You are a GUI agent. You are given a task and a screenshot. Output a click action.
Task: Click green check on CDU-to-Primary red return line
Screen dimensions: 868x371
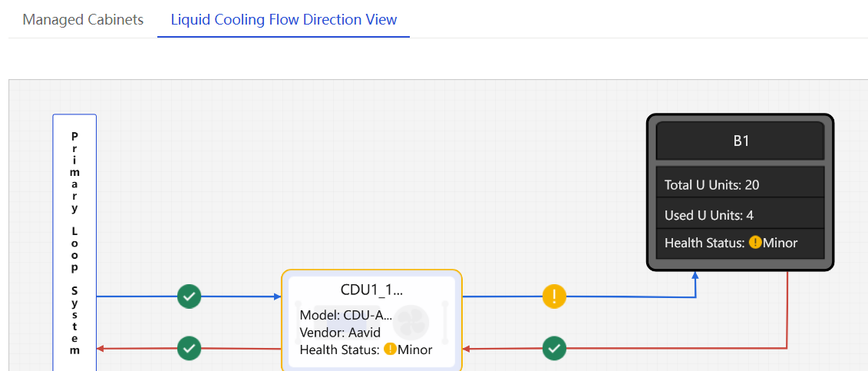point(190,348)
